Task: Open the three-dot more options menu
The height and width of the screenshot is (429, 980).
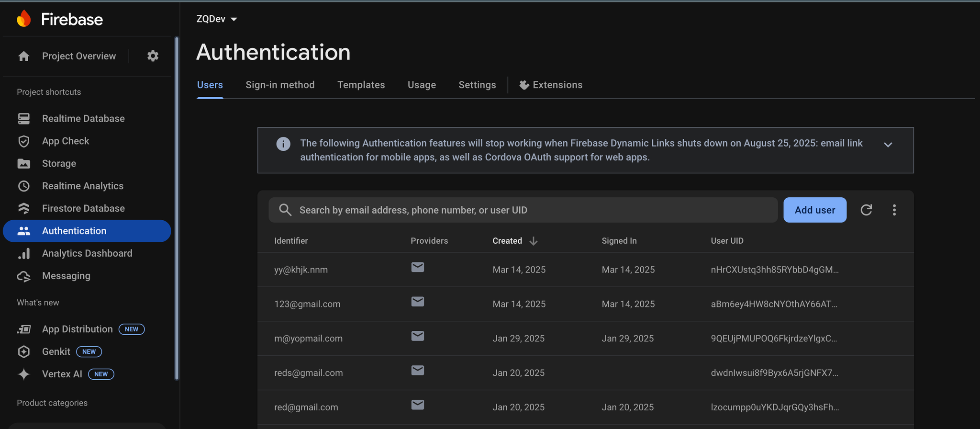Action: tap(894, 210)
